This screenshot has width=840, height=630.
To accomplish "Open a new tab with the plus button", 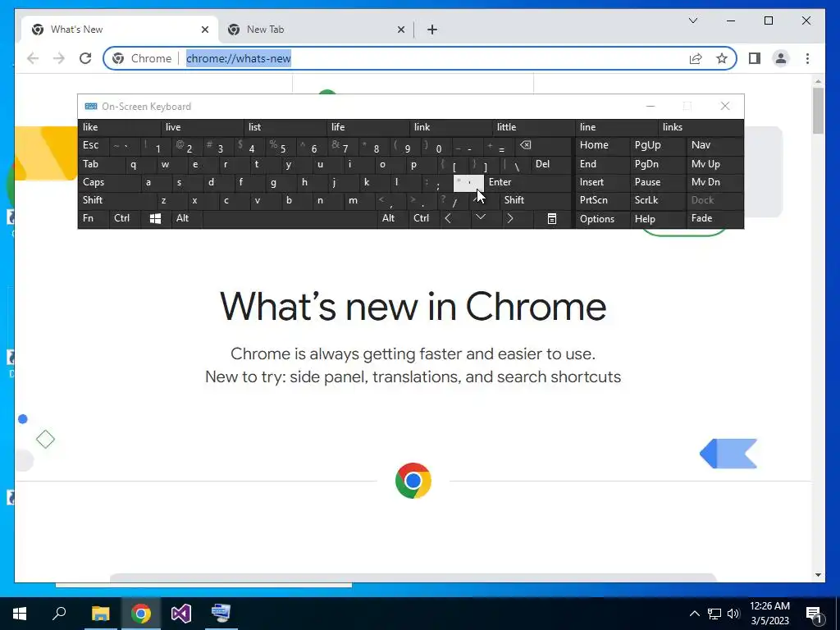I will pos(432,30).
